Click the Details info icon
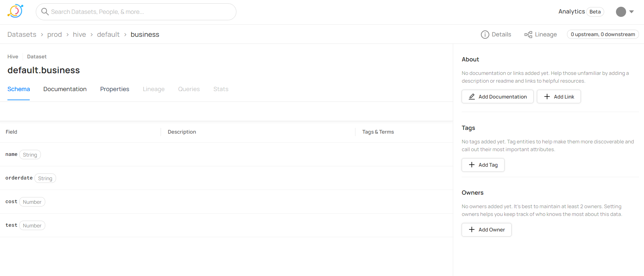Screen dimensions: 644x276 [485, 34]
